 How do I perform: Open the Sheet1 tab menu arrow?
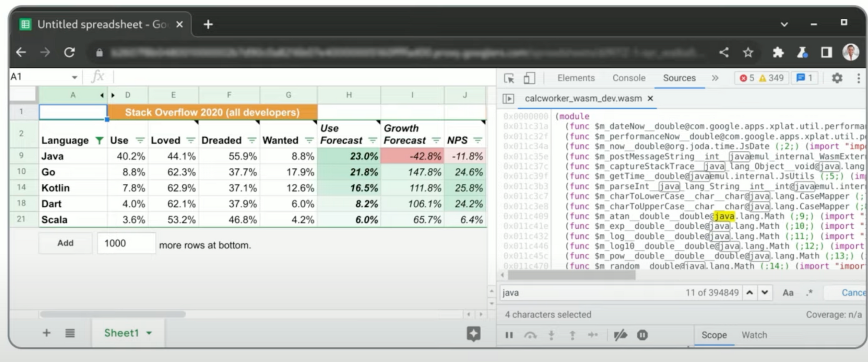[x=149, y=333]
